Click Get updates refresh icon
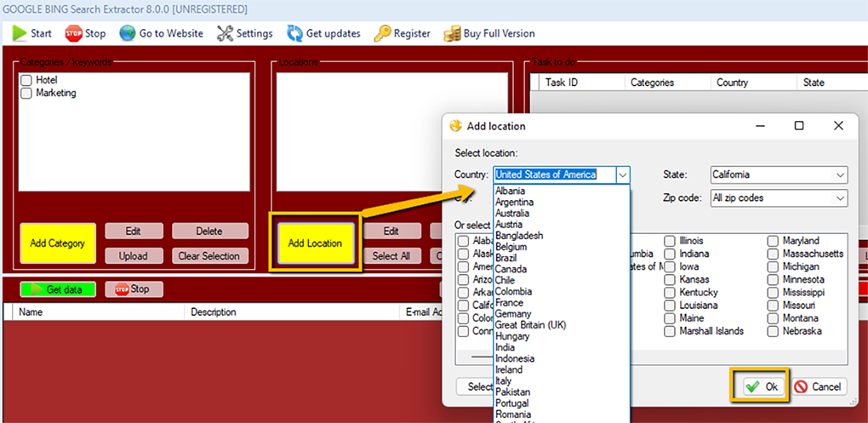The width and height of the screenshot is (868, 423). pyautogui.click(x=294, y=33)
